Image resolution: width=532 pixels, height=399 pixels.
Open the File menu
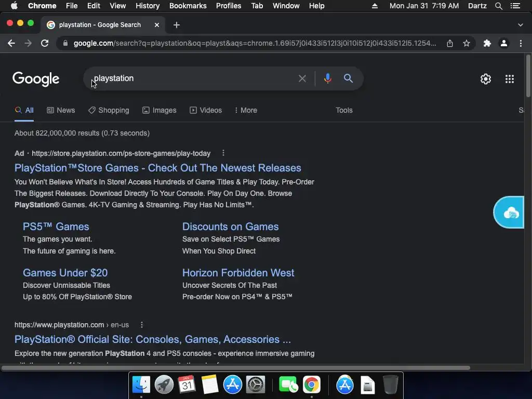pos(72,6)
